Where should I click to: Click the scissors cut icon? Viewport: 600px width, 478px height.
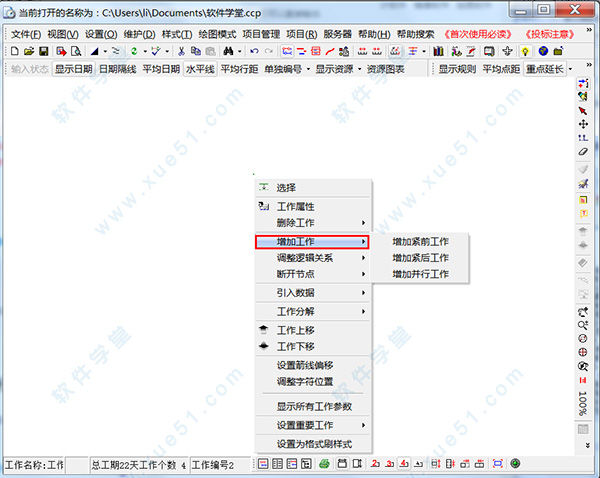point(181,51)
